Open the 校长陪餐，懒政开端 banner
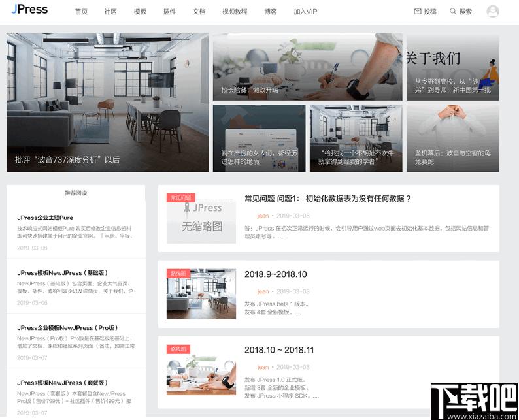519x420 pixels. click(307, 67)
